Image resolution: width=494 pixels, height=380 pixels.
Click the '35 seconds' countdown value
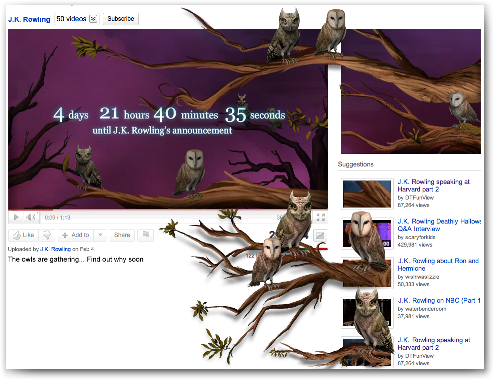click(255, 115)
